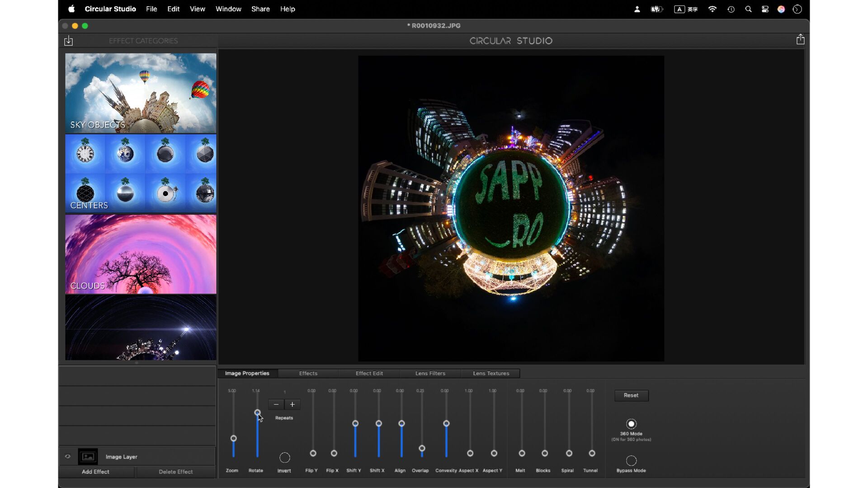Open Control Center in menu bar
This screenshot has width=868, height=488.
point(765,9)
